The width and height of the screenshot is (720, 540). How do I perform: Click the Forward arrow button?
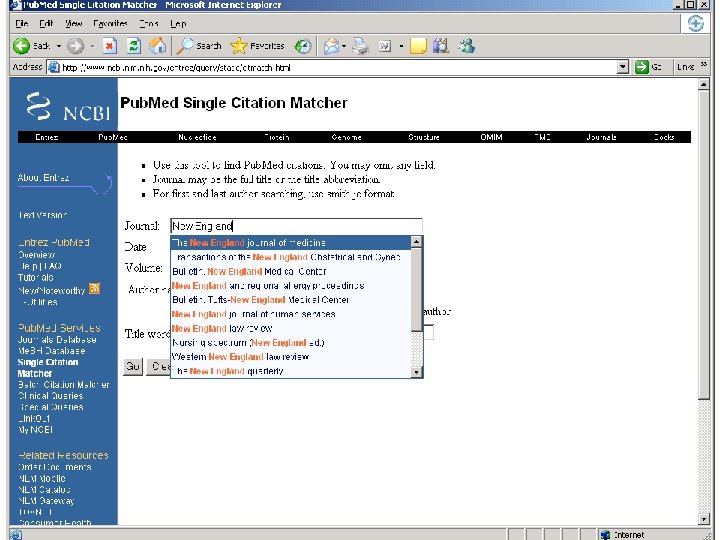coord(76,45)
